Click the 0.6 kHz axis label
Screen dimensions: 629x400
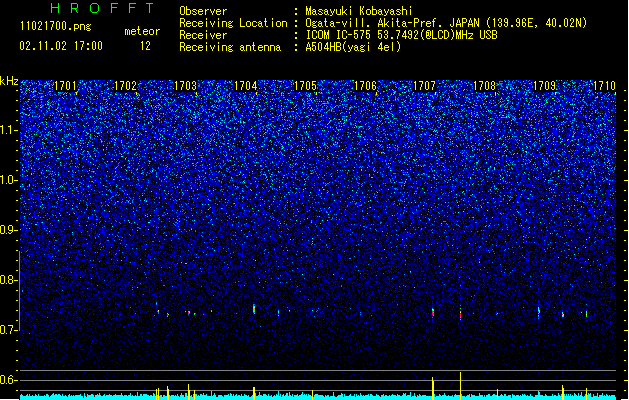coord(8,380)
